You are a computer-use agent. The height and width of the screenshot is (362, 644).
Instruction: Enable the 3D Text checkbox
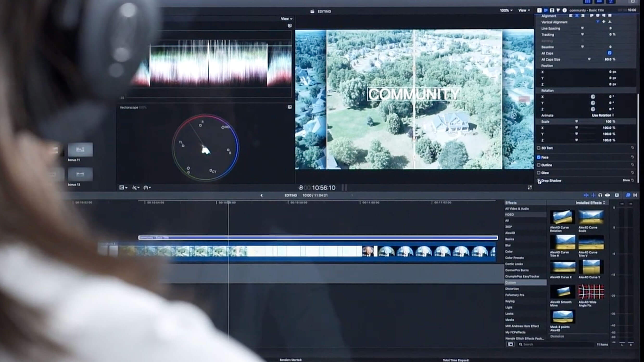click(539, 148)
